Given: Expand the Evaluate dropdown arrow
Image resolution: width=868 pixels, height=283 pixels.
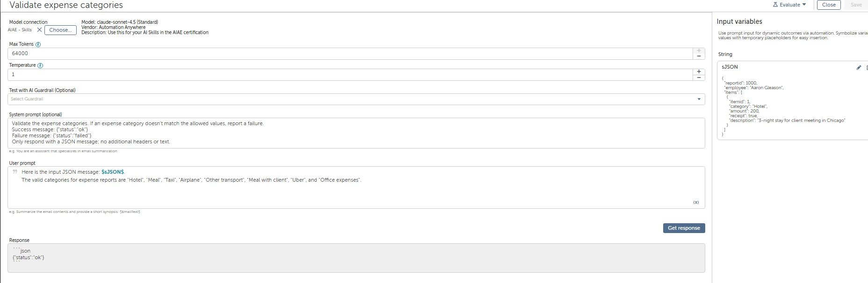Looking at the screenshot, I should [x=804, y=5].
